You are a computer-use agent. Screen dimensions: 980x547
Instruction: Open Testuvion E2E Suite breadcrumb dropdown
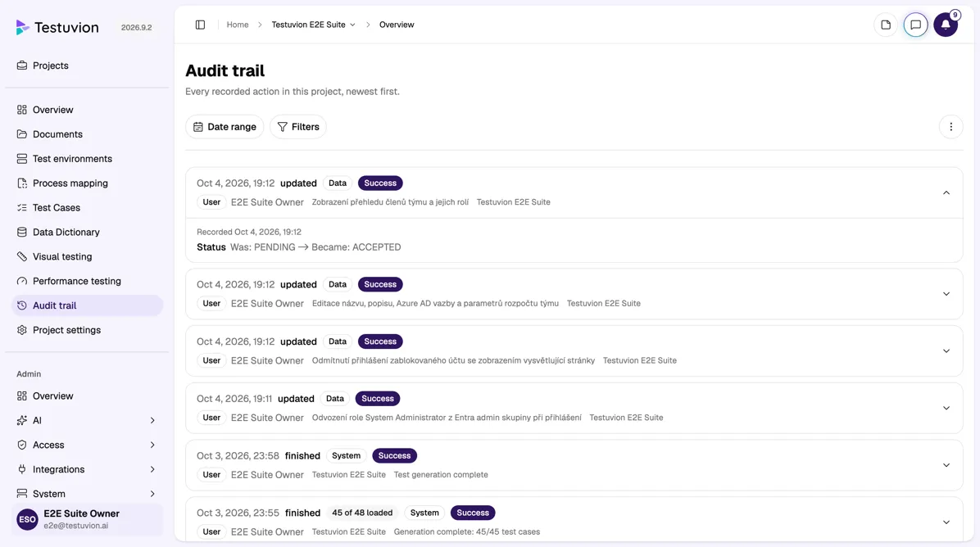(x=313, y=25)
